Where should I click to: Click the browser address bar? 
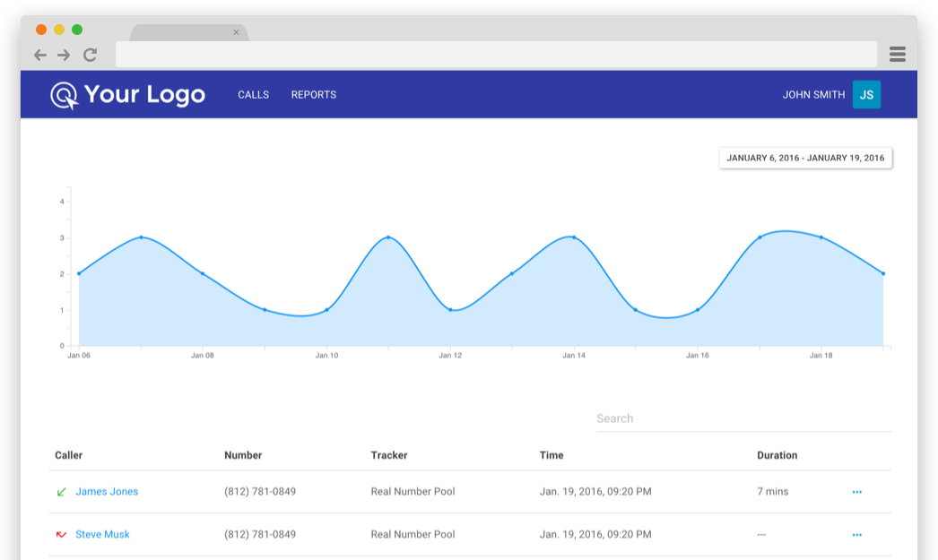click(x=496, y=55)
